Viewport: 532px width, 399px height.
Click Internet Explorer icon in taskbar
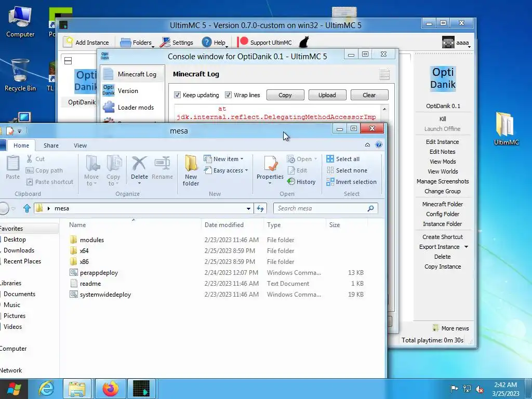46,389
